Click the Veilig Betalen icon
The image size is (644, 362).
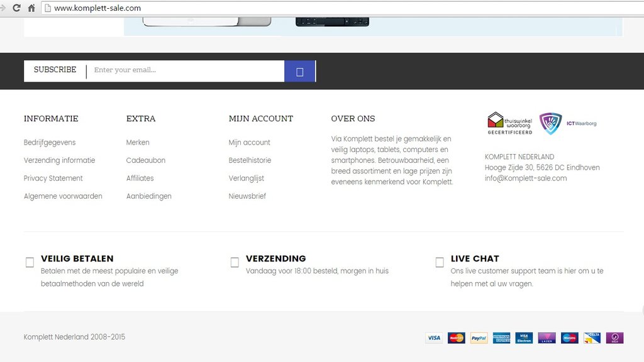click(30, 263)
